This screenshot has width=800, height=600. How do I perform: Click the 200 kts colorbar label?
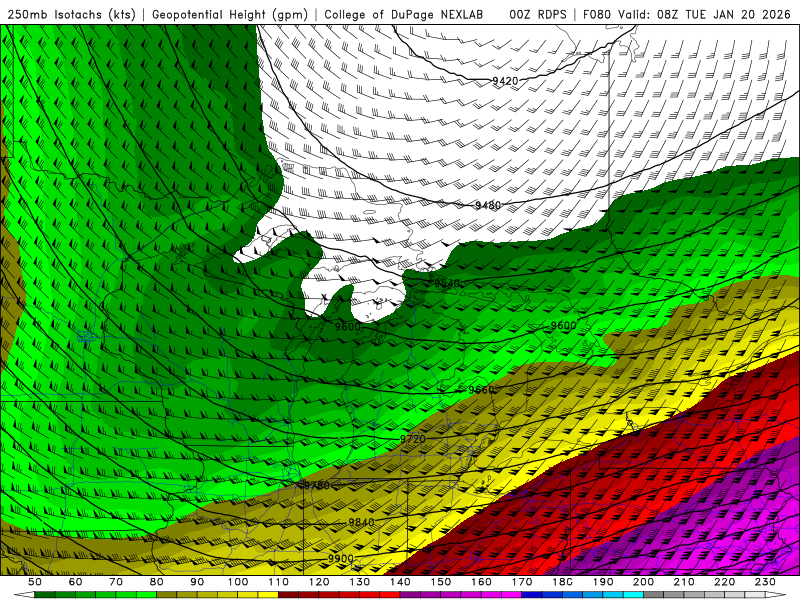click(643, 582)
